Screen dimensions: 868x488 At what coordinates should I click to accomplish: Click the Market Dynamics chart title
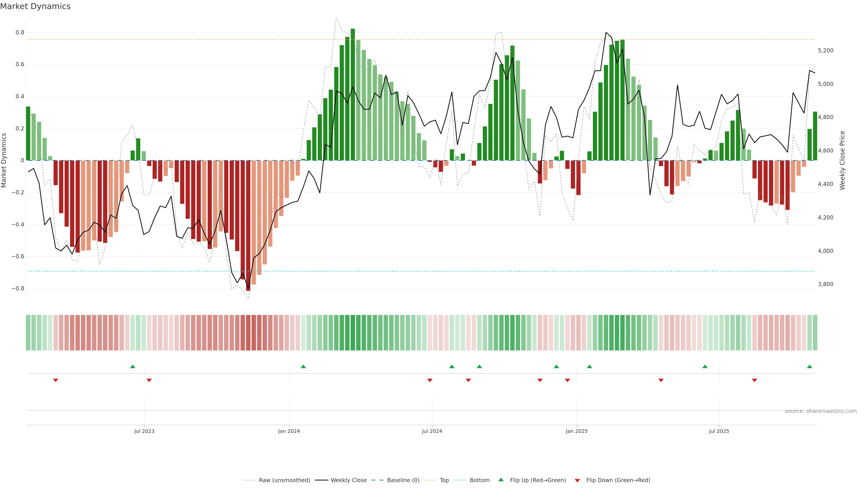tap(35, 6)
